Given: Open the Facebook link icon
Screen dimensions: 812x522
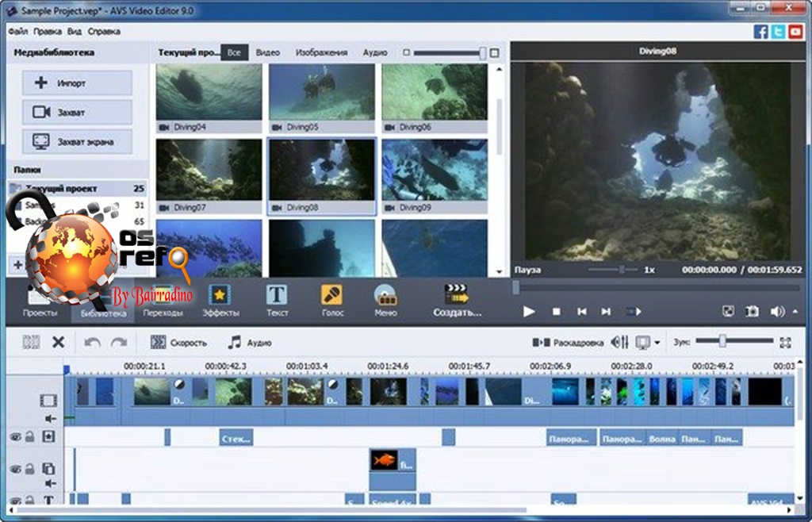Looking at the screenshot, I should [x=760, y=32].
